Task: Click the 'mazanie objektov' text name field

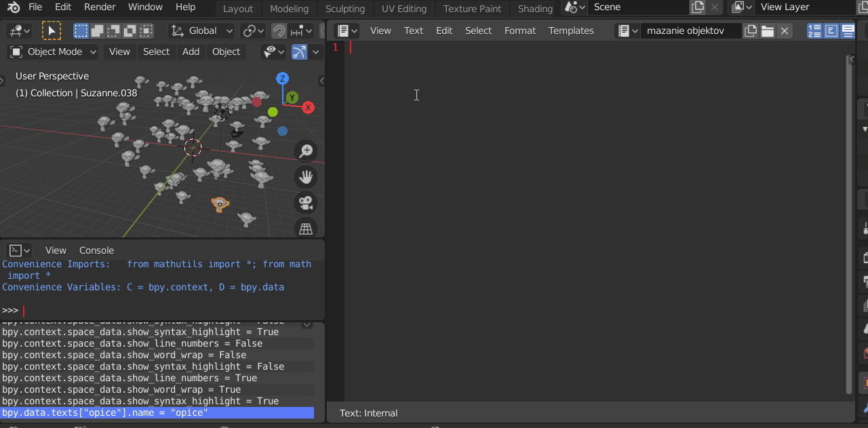Action: point(691,31)
